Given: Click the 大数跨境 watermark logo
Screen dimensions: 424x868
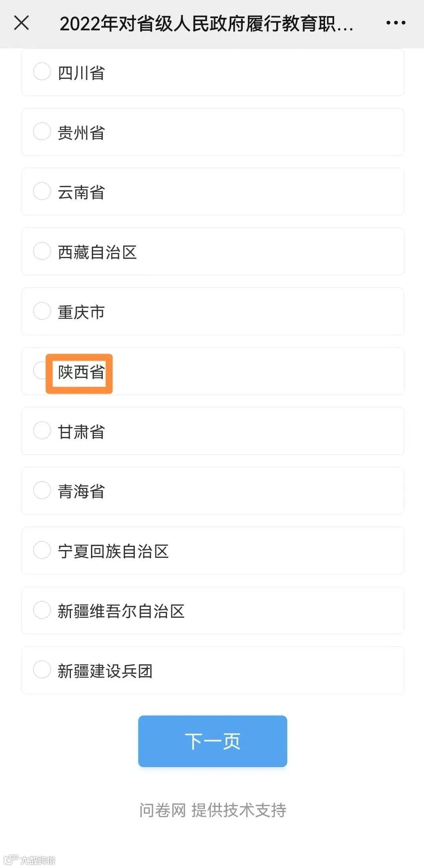Looking at the screenshot, I should 30,860.
